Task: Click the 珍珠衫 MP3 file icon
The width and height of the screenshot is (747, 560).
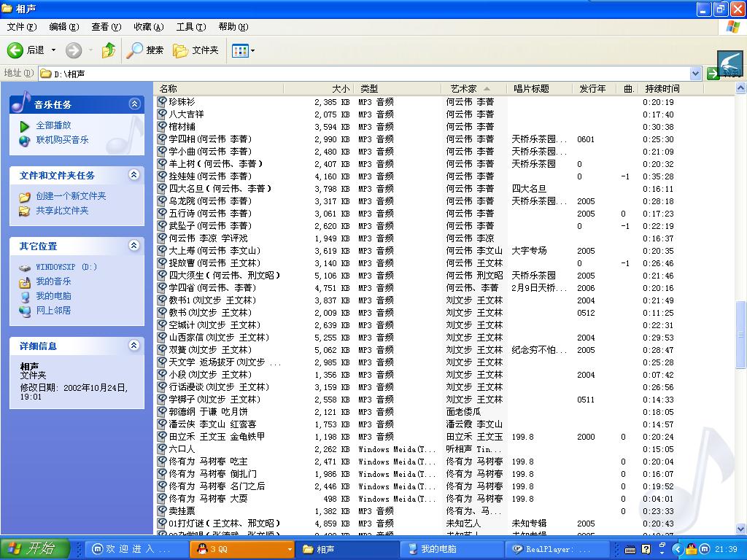Action: coord(163,102)
